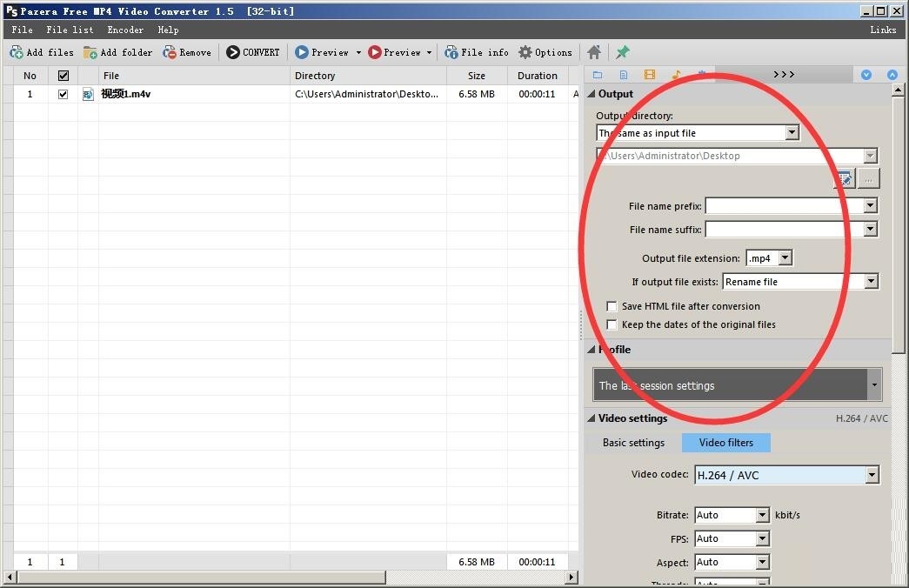Jump to video settings film-strip panel icon

click(649, 75)
